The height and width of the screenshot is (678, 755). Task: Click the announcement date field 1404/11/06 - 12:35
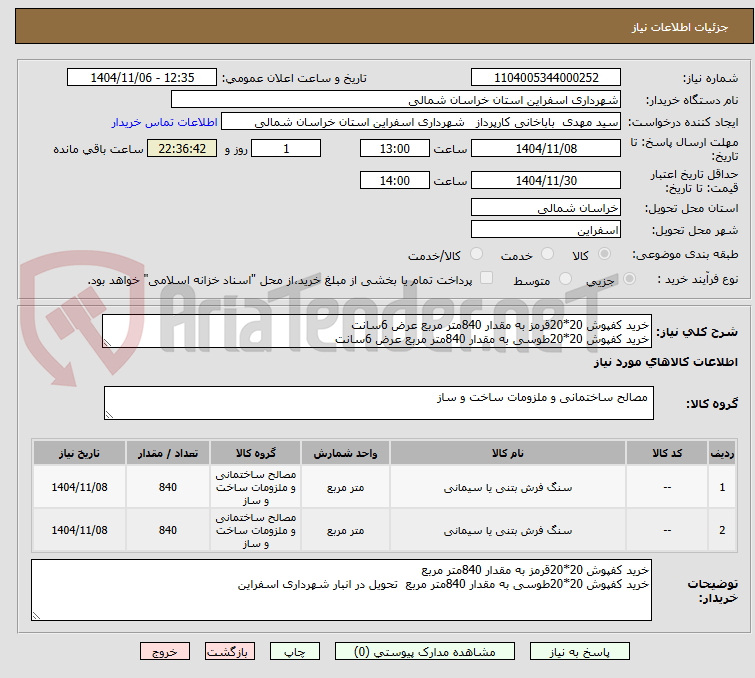142,78
